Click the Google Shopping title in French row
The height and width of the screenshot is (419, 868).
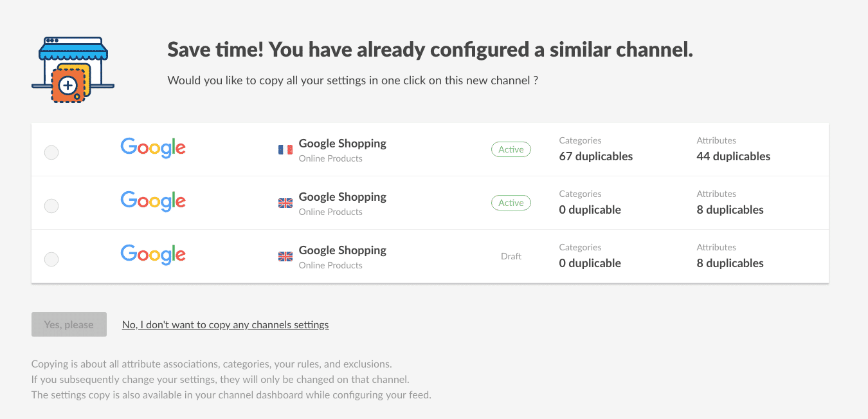pyautogui.click(x=343, y=144)
